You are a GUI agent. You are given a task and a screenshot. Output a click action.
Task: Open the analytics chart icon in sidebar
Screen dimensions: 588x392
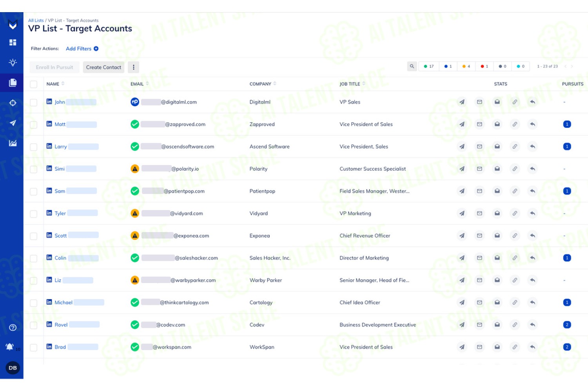[13, 143]
